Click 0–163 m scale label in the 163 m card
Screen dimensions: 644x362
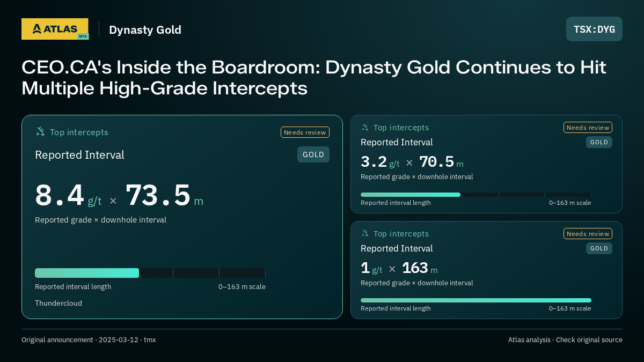tap(570, 308)
